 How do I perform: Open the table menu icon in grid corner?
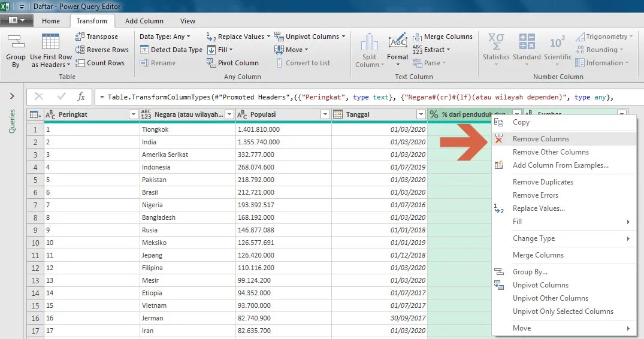[x=35, y=114]
